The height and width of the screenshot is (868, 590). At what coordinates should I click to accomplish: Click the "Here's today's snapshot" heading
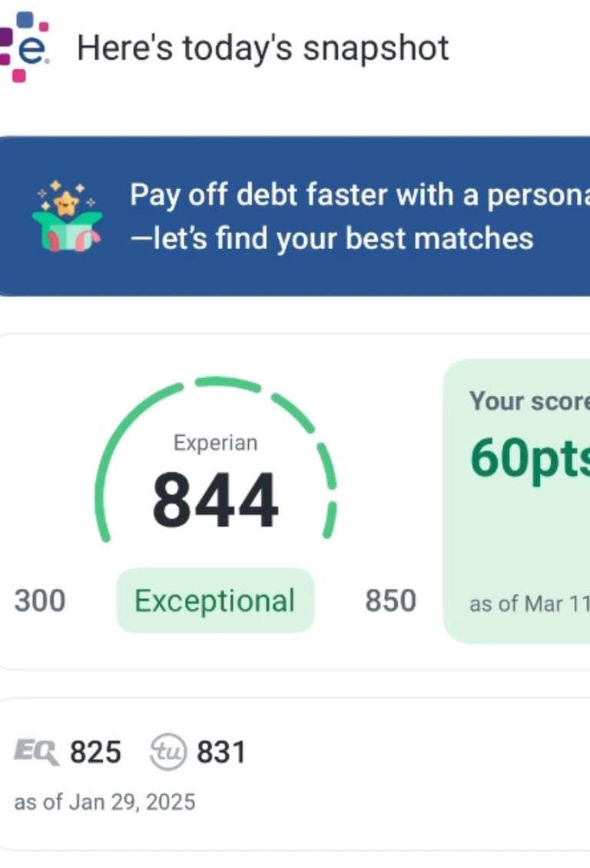(x=263, y=48)
